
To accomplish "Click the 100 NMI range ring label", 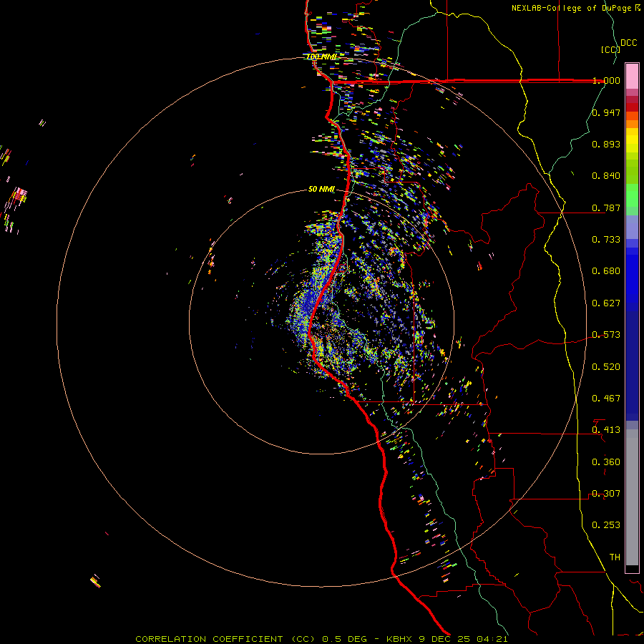I will click(321, 57).
